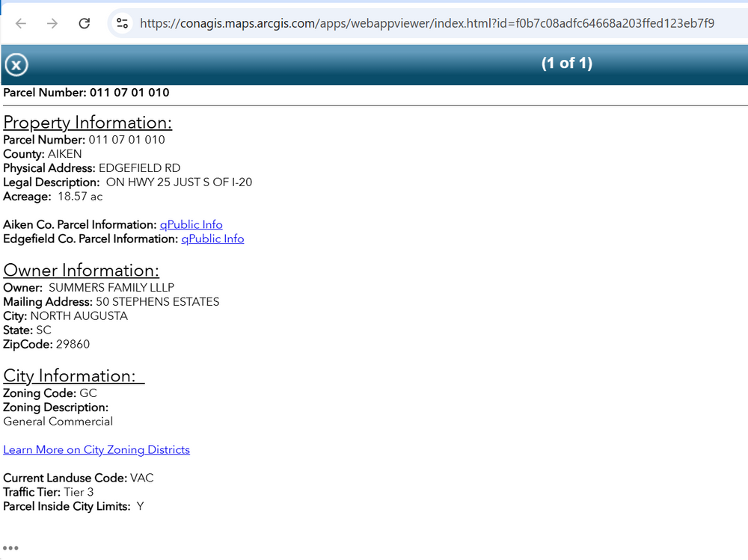
Task: Open Aiken Co. qPublic Info link
Action: click(191, 225)
